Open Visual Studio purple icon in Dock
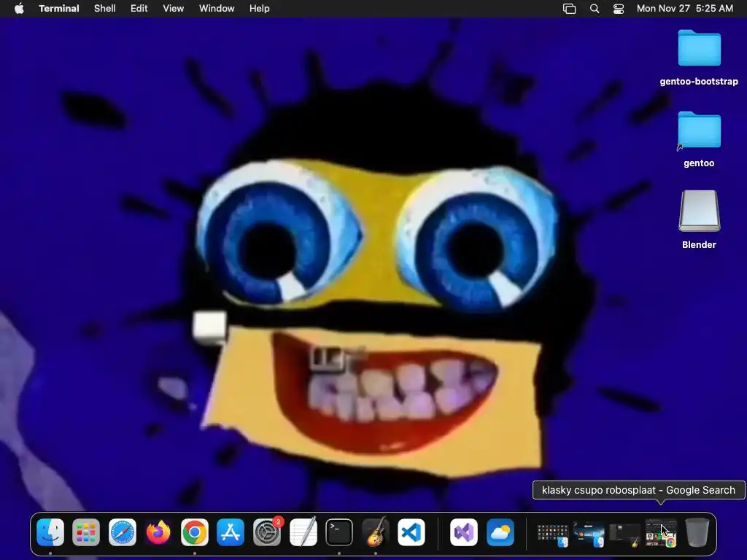Viewport: 747px width, 560px height. [463, 532]
